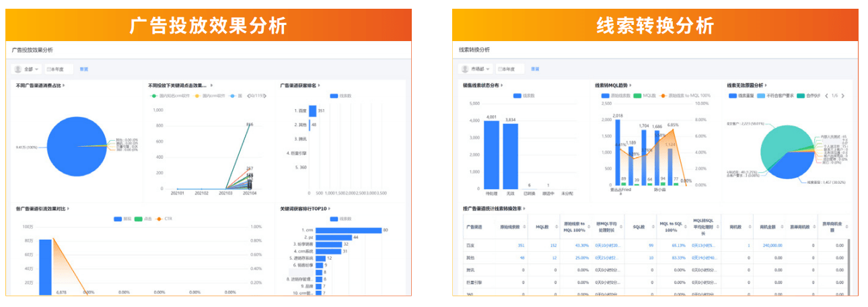Toggle the green 国内知名crm软件 legend series
Image resolution: width=868 pixels, height=307 pixels.
coord(170,96)
